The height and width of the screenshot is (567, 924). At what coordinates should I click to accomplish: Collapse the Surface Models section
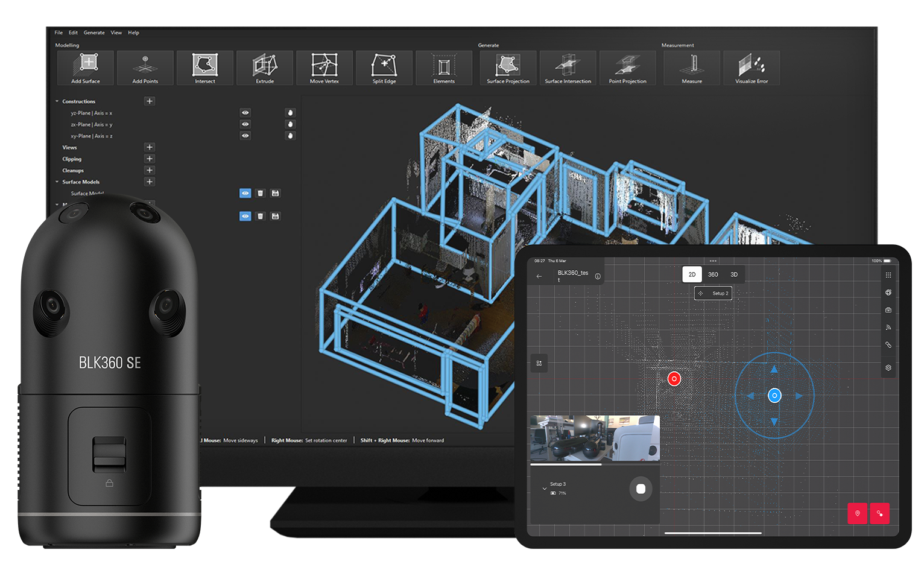(57, 182)
